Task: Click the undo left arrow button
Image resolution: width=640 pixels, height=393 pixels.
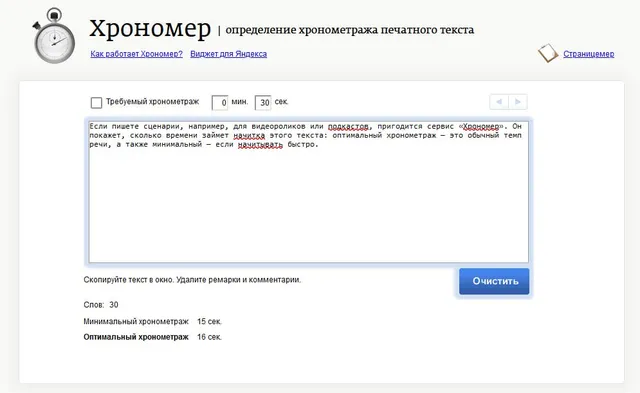Action: click(499, 102)
